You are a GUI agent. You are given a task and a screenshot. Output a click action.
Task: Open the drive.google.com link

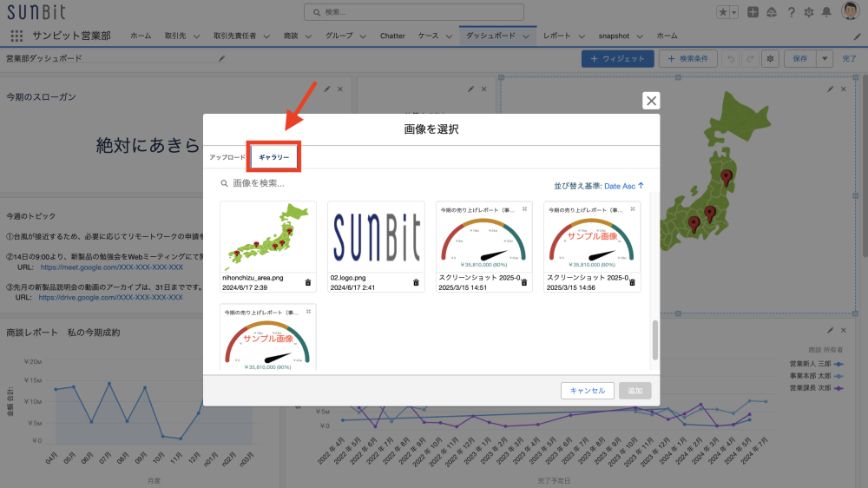(x=111, y=298)
